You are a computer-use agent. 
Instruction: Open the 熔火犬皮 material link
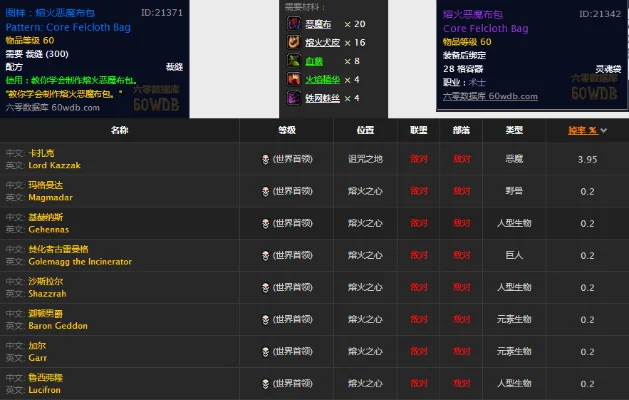[x=323, y=43]
